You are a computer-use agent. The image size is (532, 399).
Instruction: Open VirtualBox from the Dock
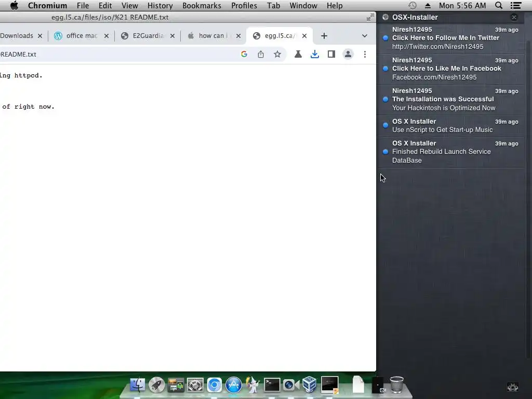point(310,385)
